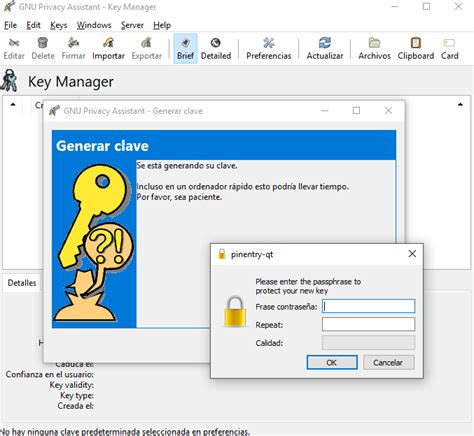Click the "Confianza en el usuario:" label
474x436 pixels.
50,374
